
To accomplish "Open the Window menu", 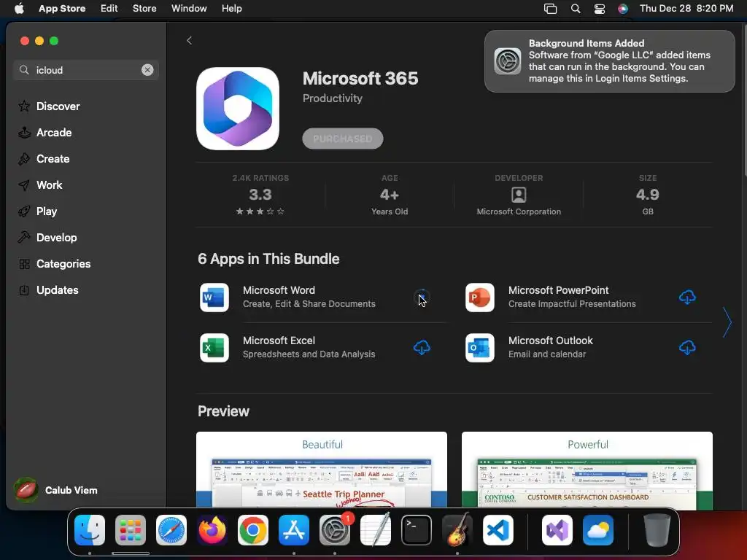I will [189, 8].
